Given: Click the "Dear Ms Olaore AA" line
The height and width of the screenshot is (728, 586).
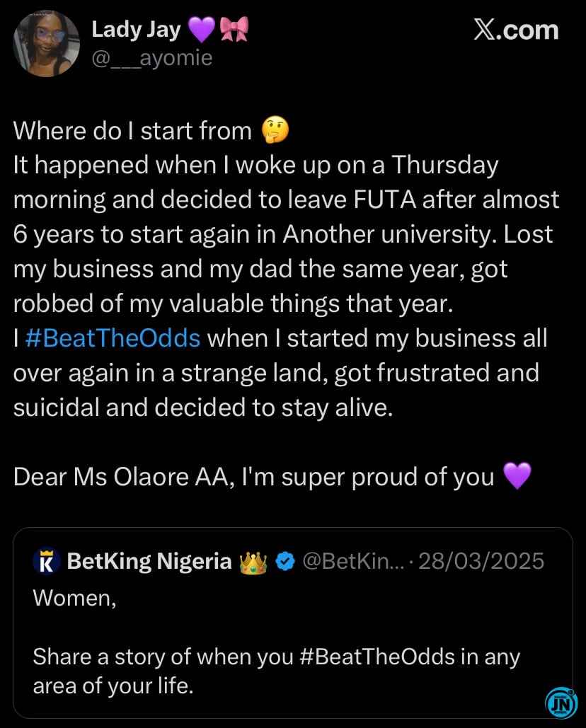Looking at the screenshot, I should point(255,478).
